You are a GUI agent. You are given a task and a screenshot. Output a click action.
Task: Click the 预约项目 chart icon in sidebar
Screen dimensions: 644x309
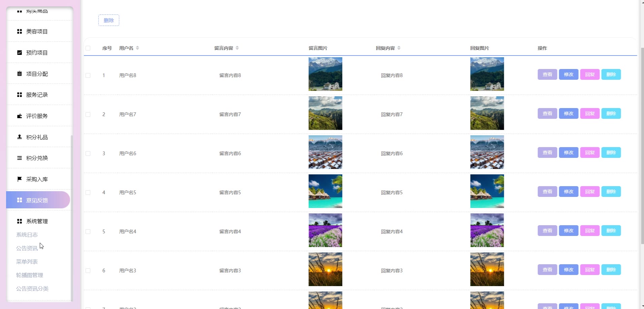(x=20, y=53)
